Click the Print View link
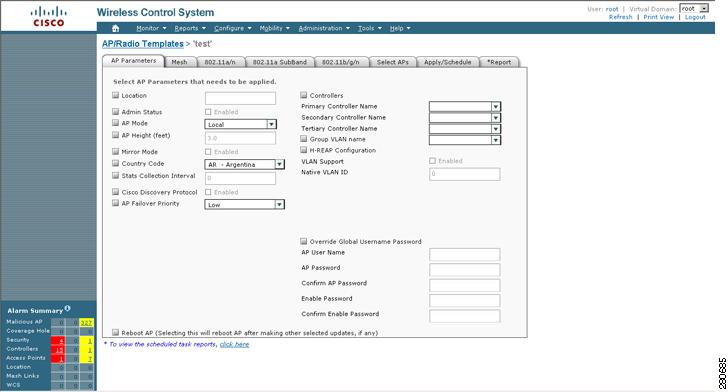 tap(658, 17)
